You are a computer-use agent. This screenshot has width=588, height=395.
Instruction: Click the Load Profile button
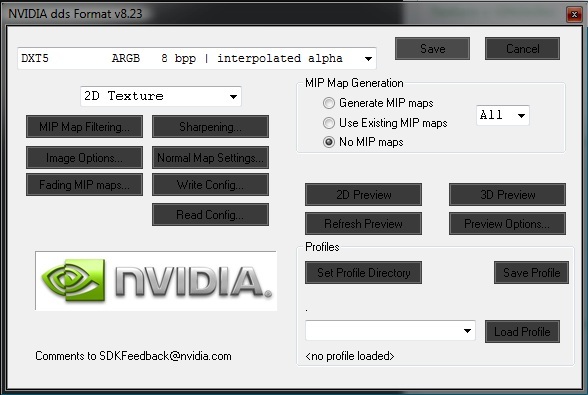[522, 331]
